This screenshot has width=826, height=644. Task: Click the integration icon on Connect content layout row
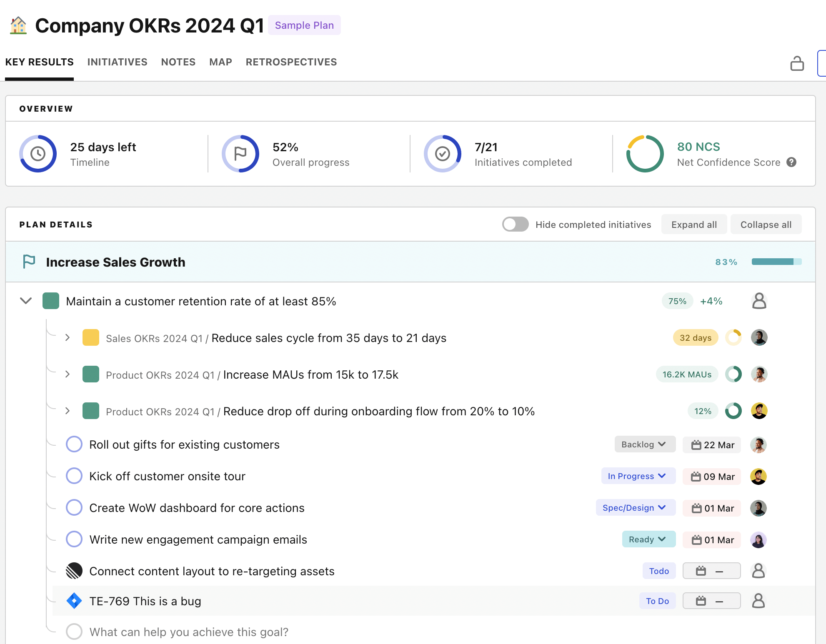[74, 571]
